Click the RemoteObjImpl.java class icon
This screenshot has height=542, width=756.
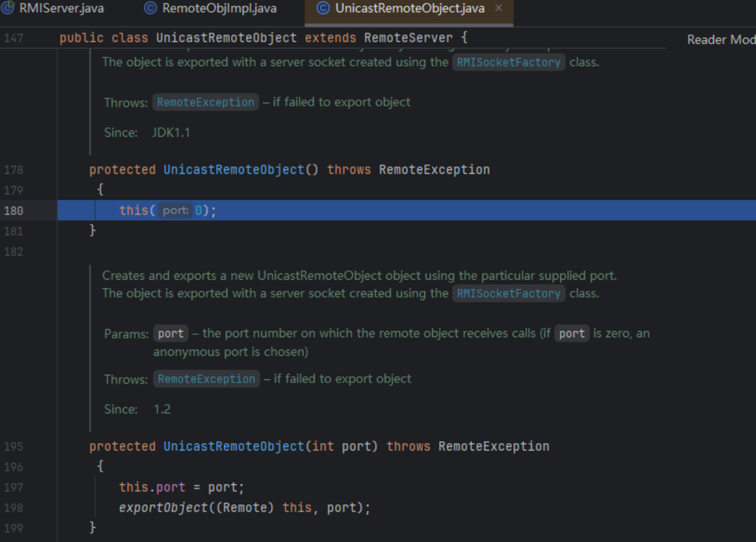point(150,9)
